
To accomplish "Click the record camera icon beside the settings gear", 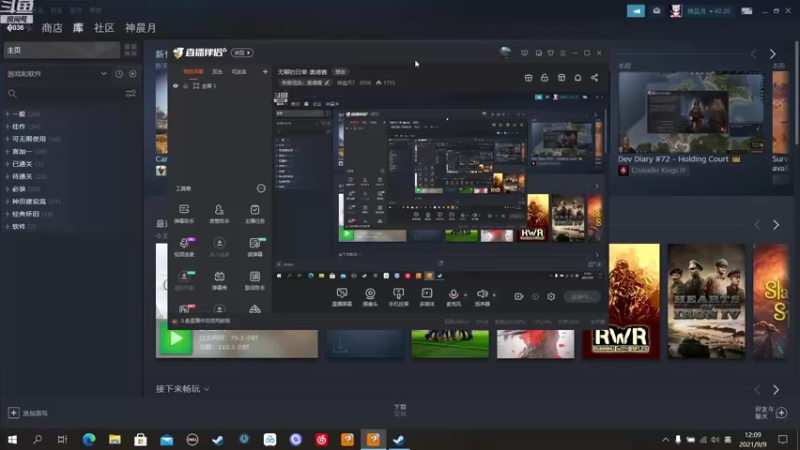I will pos(518,296).
